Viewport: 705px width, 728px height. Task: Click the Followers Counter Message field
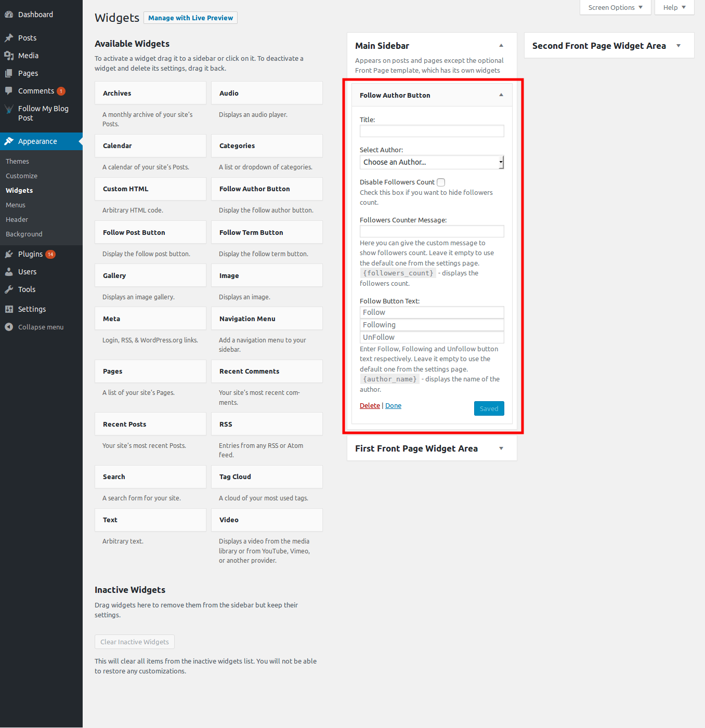pyautogui.click(x=432, y=231)
